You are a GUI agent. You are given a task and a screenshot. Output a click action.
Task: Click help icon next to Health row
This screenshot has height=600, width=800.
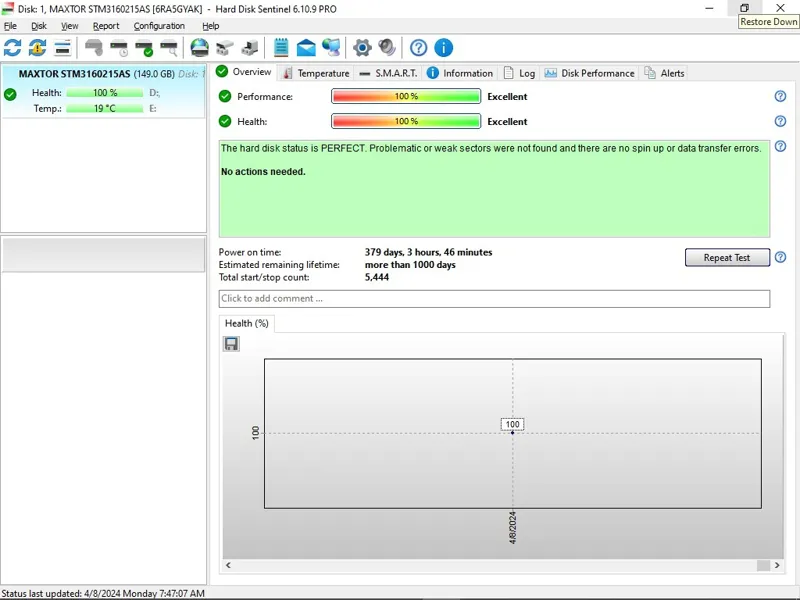point(780,121)
